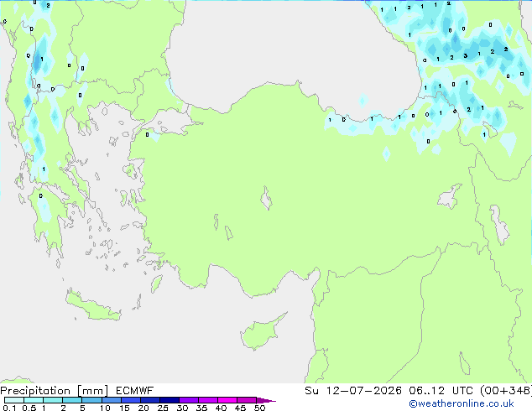Image resolution: width=532 pixels, height=411 pixels.
Task: Click the island of Cyprus on the map
Action: click(x=261, y=332)
